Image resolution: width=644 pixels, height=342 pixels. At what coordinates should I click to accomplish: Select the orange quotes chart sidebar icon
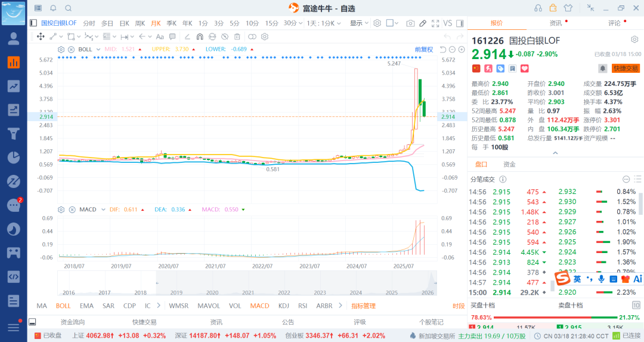pyautogui.click(x=14, y=63)
